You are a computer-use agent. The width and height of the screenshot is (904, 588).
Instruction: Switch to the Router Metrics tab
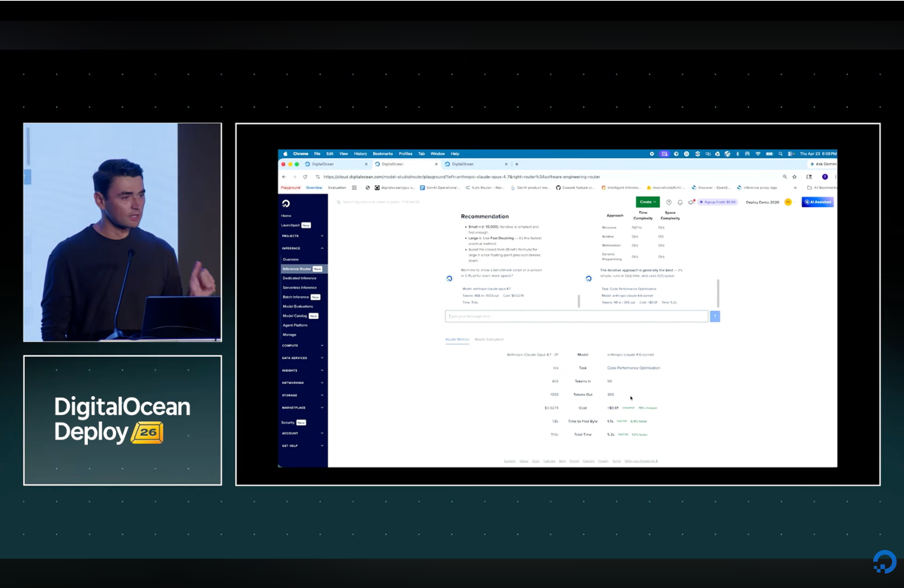point(457,339)
